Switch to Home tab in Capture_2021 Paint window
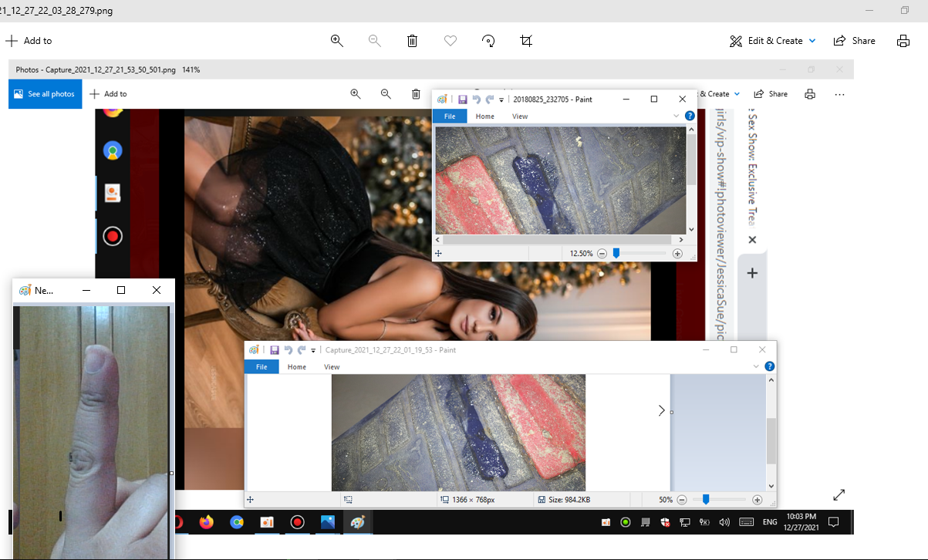 297,367
